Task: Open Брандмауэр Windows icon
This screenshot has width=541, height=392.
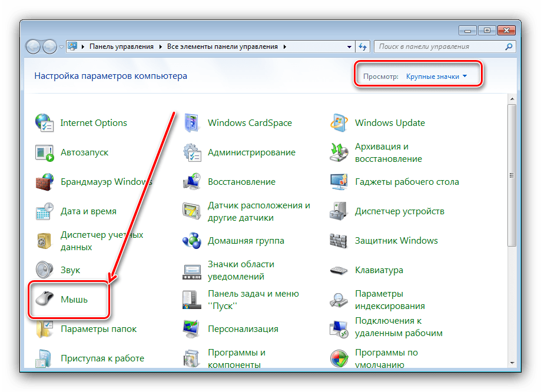Action: [45, 182]
